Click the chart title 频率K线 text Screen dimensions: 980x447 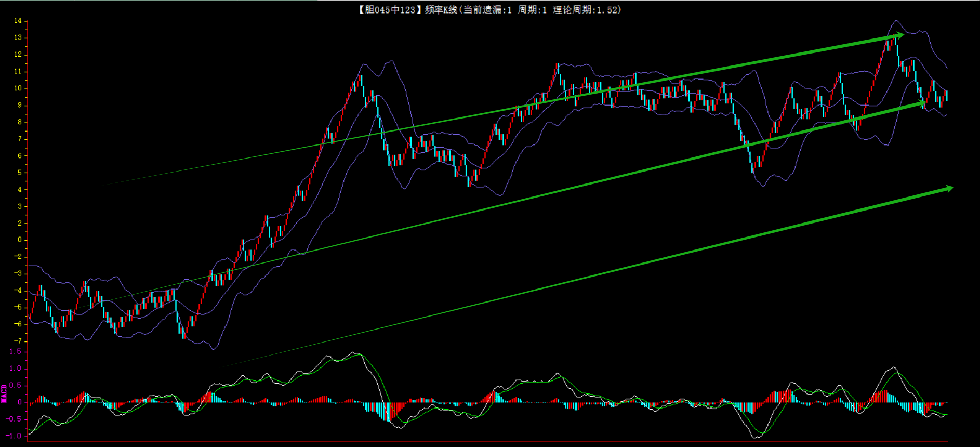tap(440, 10)
